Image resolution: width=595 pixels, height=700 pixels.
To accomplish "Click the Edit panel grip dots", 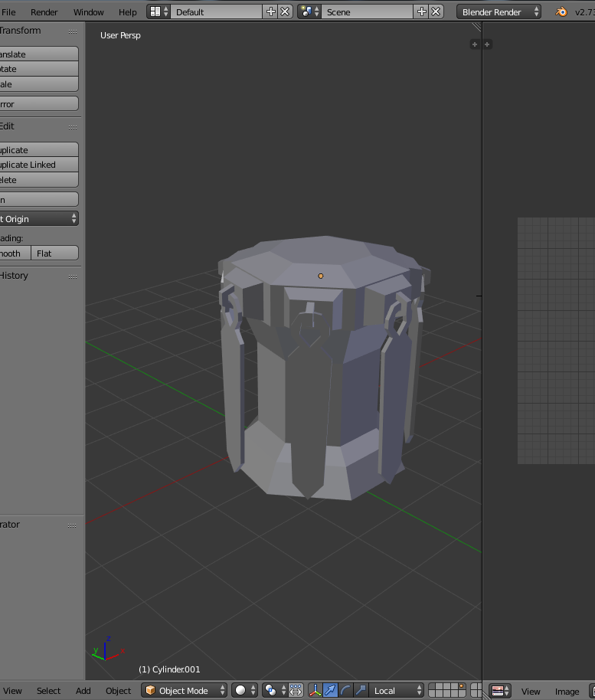I will coord(73,127).
